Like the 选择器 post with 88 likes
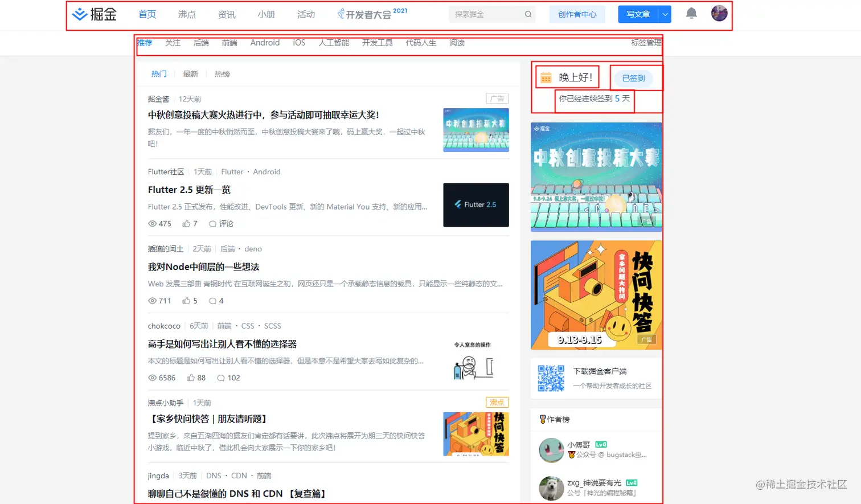The image size is (861, 504). 191,378
